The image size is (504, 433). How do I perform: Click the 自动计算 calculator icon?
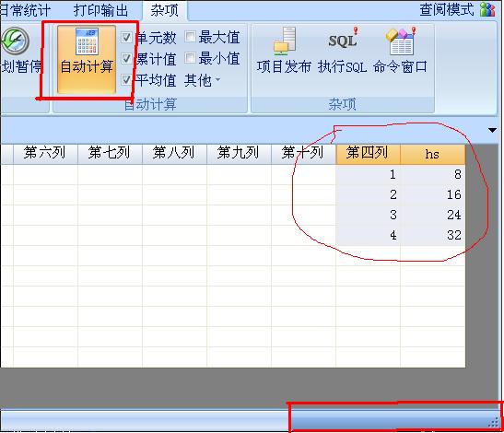pos(87,41)
